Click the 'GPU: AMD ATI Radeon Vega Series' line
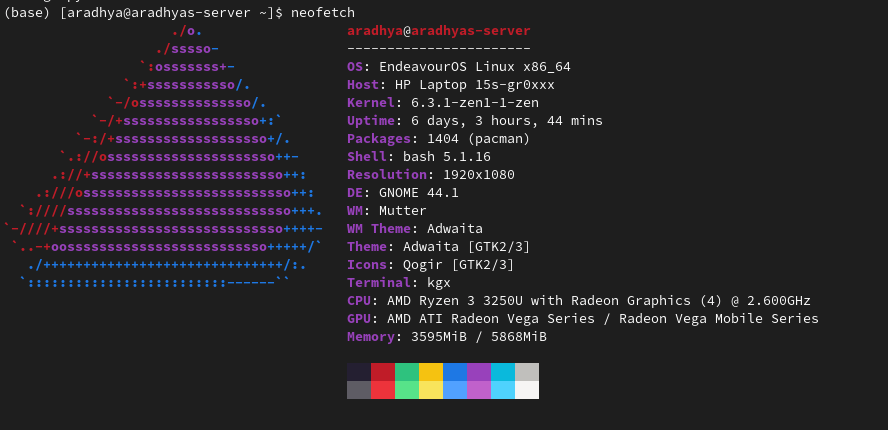The image size is (888, 430). pyautogui.click(x=583, y=319)
